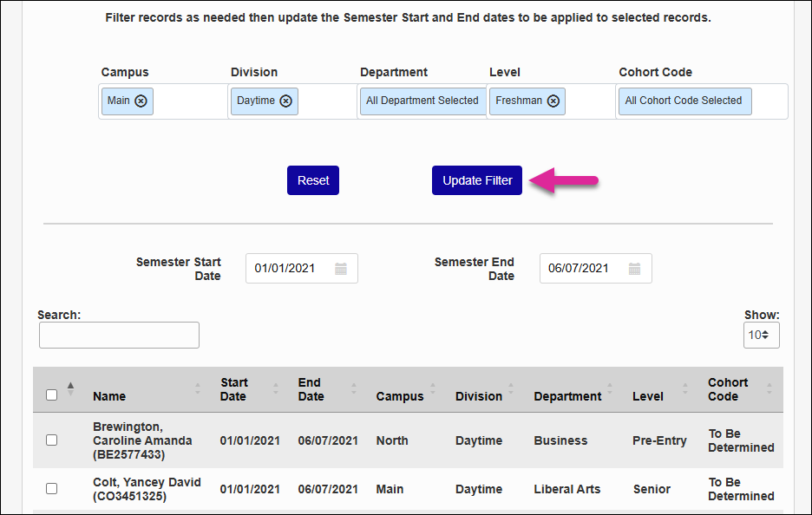The image size is (812, 515).
Task: Click the Business department cell
Action: (560, 440)
